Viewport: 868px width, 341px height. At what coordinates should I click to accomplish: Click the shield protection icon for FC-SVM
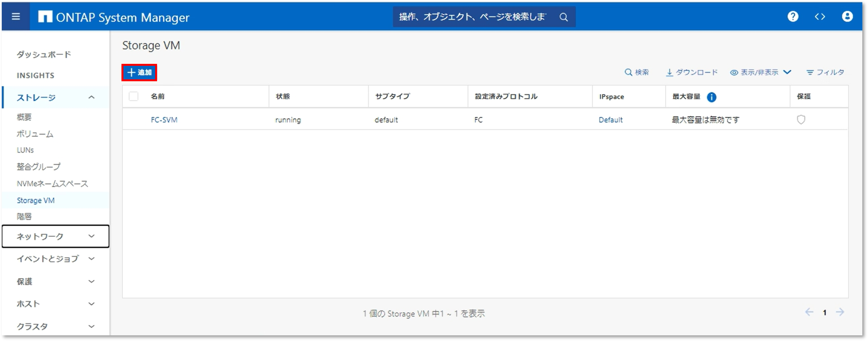(801, 120)
